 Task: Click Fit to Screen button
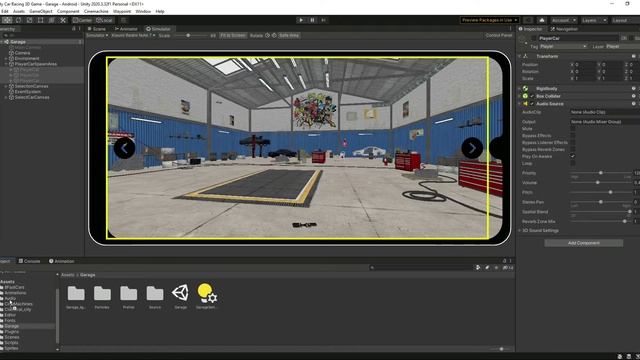click(x=233, y=36)
